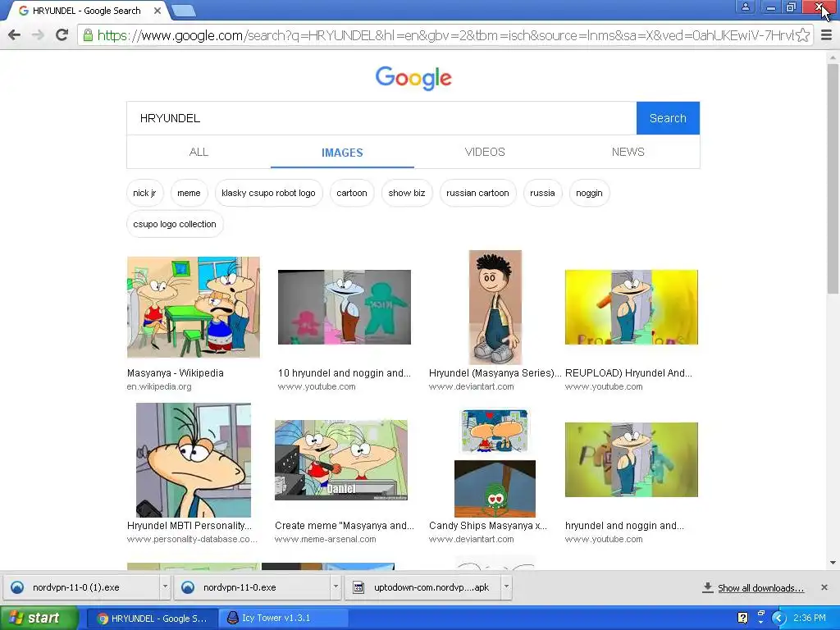Image resolution: width=840 pixels, height=630 pixels.
Task: Reload the page with the refresh icon
Action: point(62,35)
